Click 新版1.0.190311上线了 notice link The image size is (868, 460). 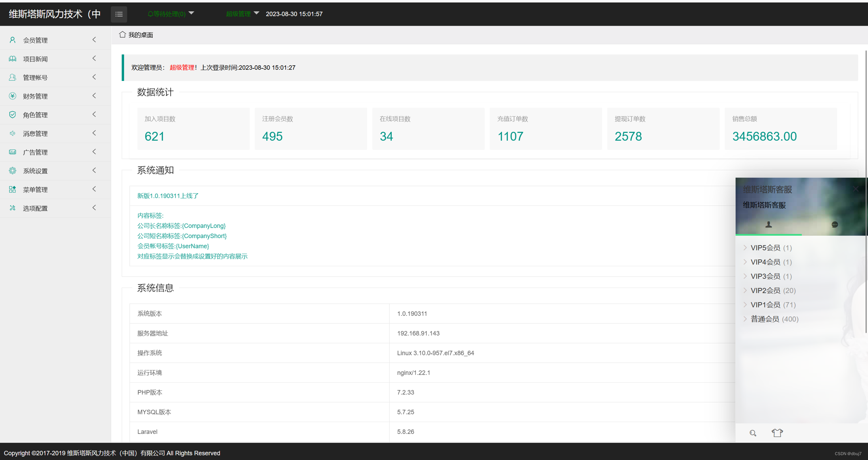point(168,196)
